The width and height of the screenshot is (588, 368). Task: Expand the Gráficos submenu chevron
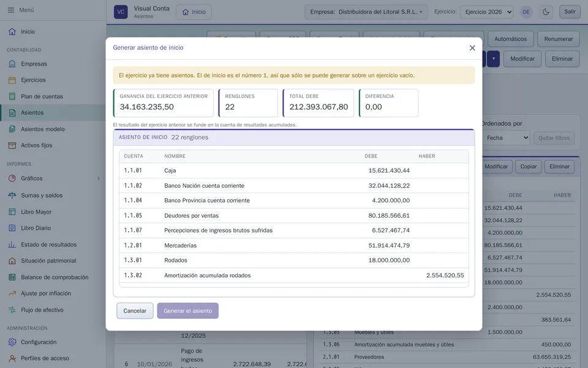coord(99,178)
